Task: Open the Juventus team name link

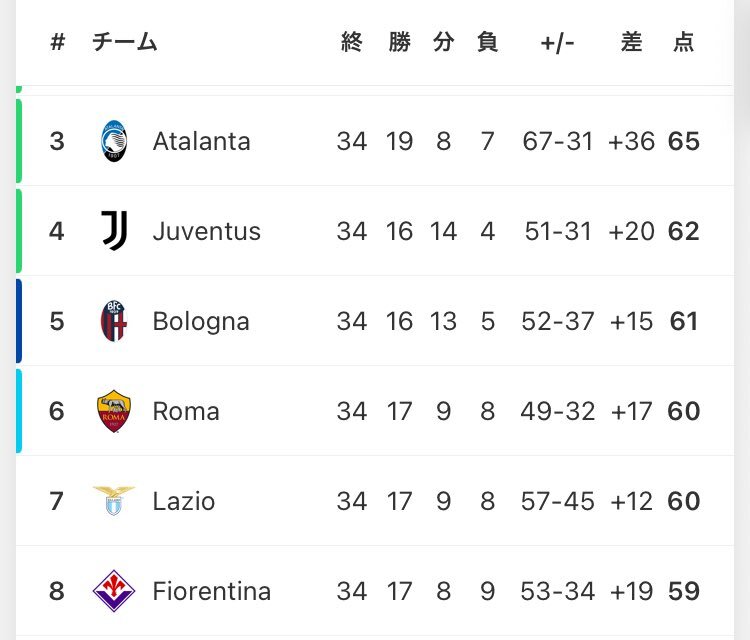Action: (x=207, y=232)
